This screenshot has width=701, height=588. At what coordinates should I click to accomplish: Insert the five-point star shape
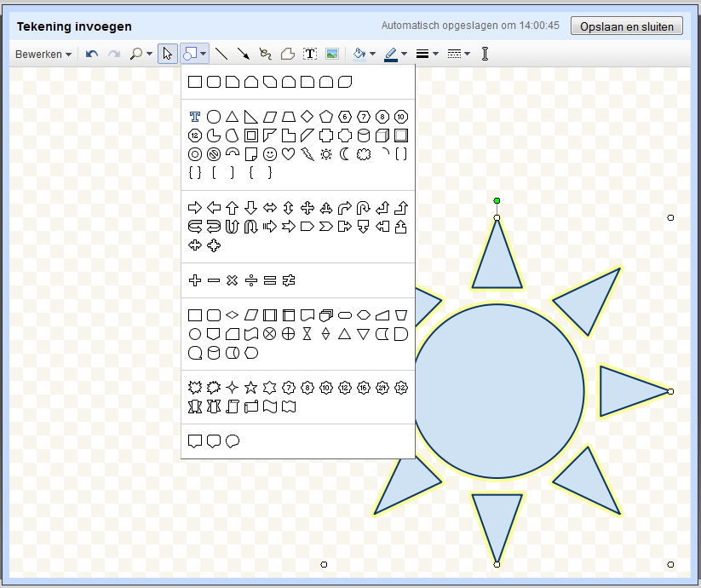250,387
